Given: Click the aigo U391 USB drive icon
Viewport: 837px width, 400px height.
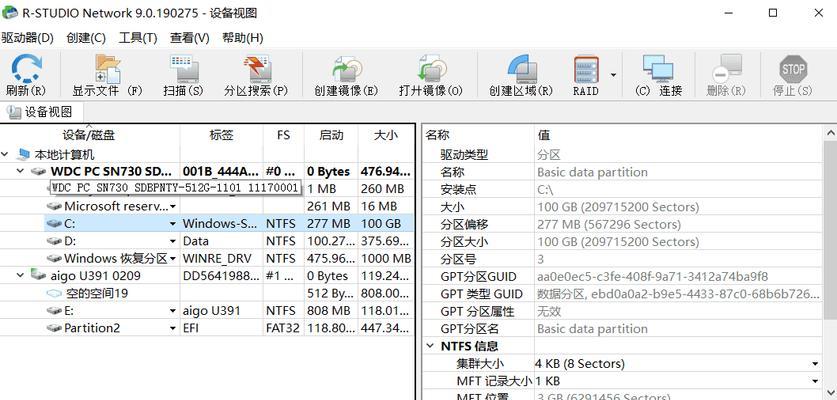Looking at the screenshot, I should 38,276.
